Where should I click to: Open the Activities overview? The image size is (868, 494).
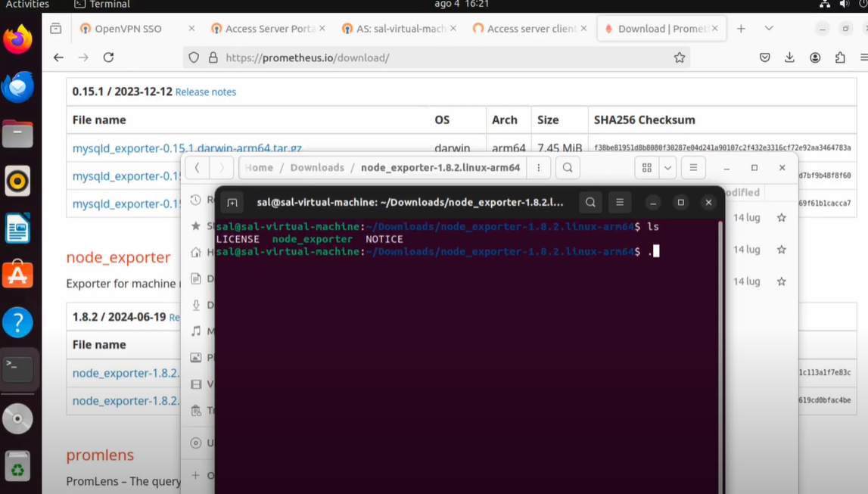pyautogui.click(x=27, y=5)
